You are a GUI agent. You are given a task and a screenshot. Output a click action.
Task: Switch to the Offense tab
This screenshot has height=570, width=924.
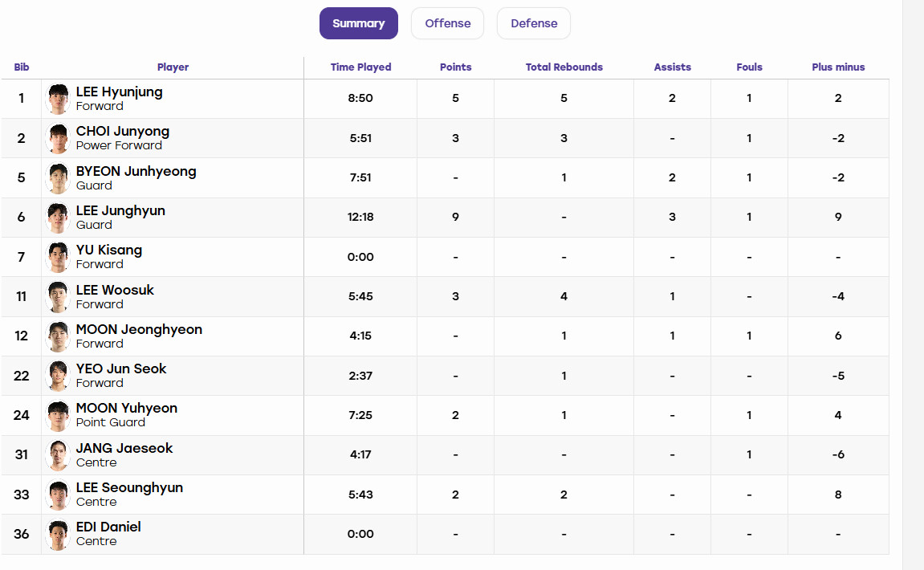(448, 23)
